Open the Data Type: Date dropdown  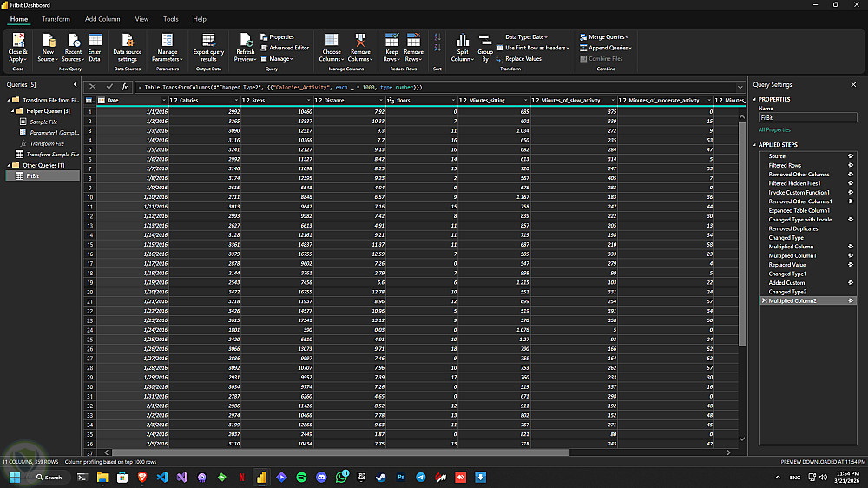(526, 37)
